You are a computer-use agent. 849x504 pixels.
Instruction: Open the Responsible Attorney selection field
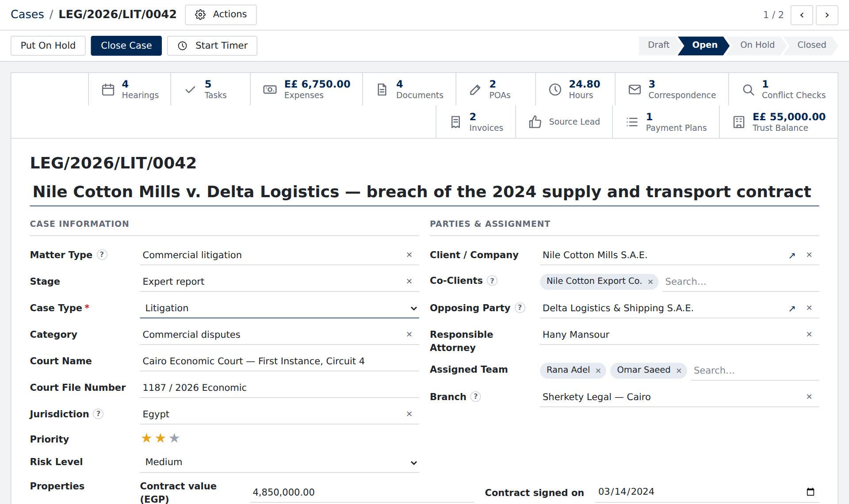(679, 335)
